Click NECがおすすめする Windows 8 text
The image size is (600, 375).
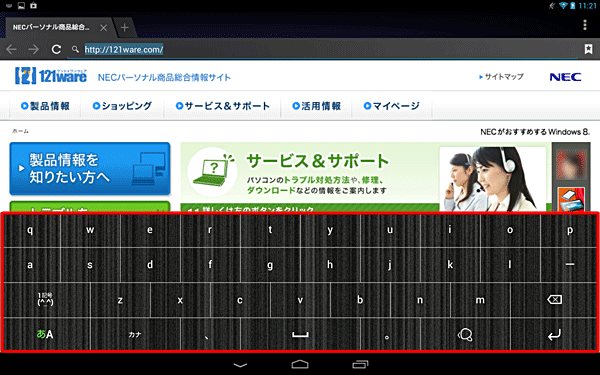(535, 132)
